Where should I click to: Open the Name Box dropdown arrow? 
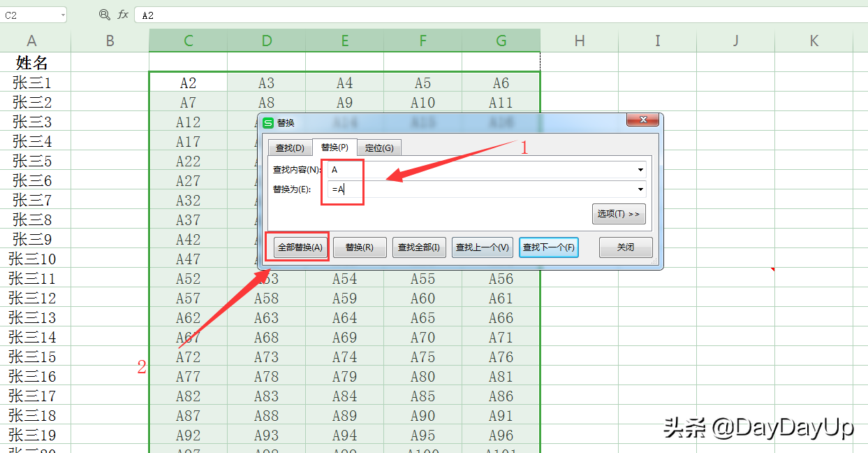pos(63,15)
